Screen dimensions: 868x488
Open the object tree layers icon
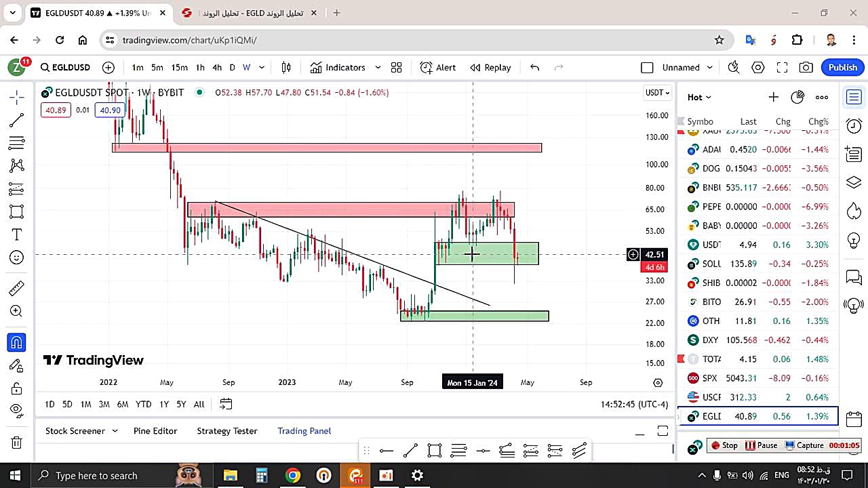pyautogui.click(x=854, y=183)
